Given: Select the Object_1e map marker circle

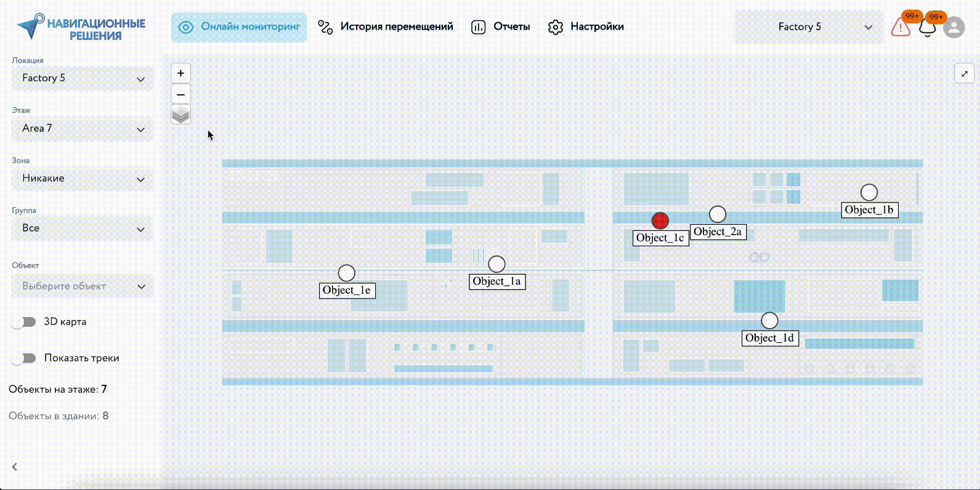Looking at the screenshot, I should [347, 273].
